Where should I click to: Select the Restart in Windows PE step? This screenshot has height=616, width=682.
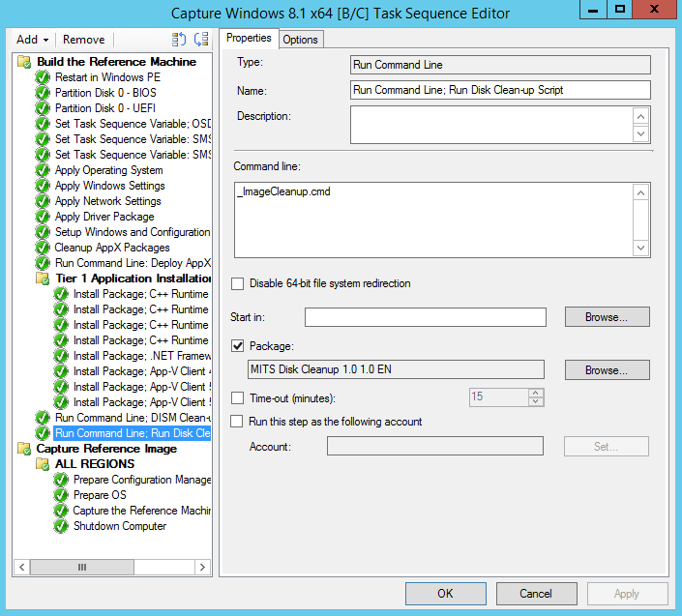pyautogui.click(x=107, y=77)
